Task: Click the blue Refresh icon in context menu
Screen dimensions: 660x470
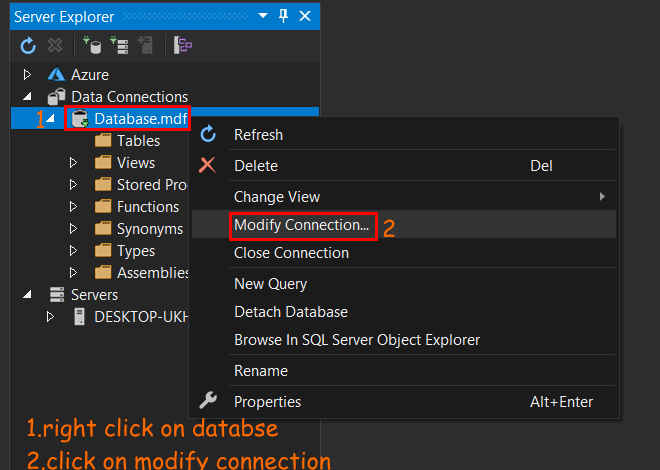Action: (x=208, y=134)
